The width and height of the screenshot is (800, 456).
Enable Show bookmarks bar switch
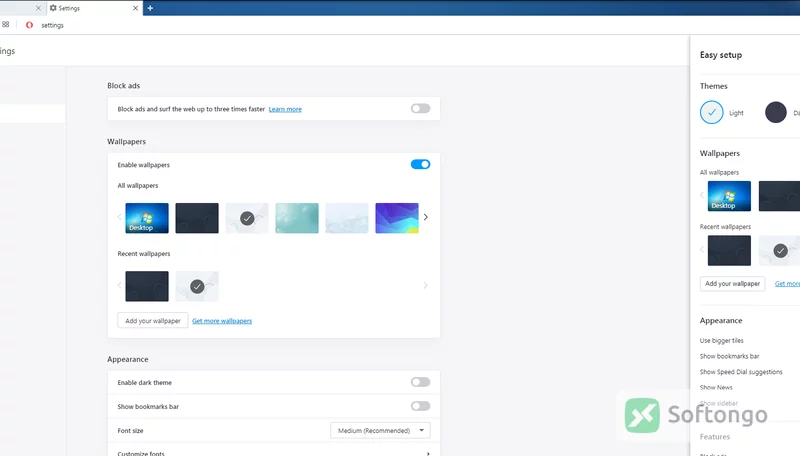tap(420, 406)
